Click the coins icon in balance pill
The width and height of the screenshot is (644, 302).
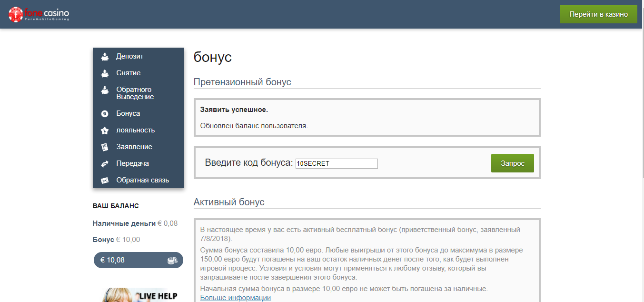[172, 260]
